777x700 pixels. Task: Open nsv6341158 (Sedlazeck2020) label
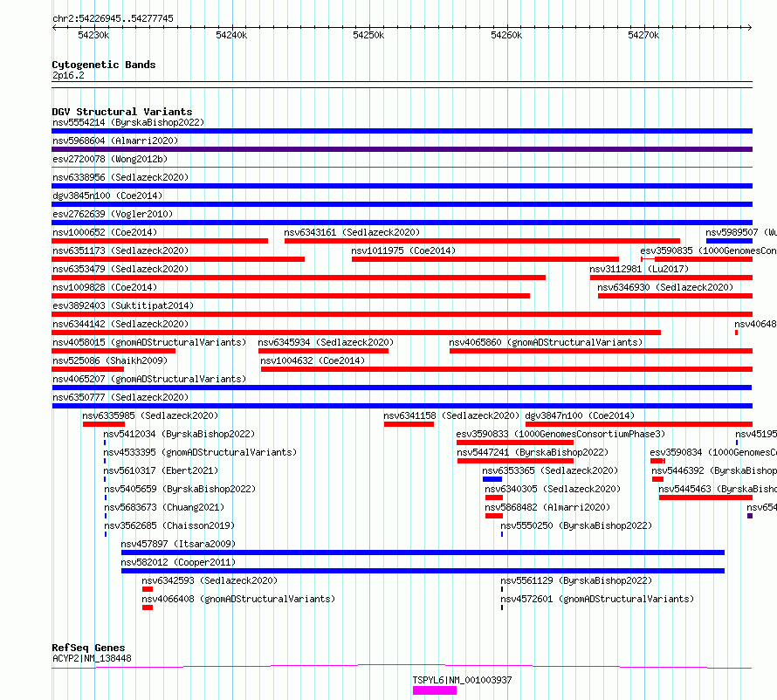[x=451, y=415]
